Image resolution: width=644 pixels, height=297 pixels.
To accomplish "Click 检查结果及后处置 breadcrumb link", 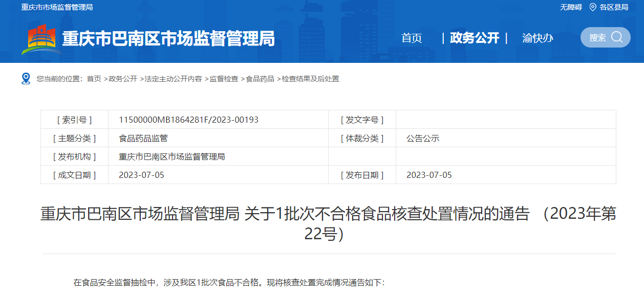I will (x=310, y=79).
